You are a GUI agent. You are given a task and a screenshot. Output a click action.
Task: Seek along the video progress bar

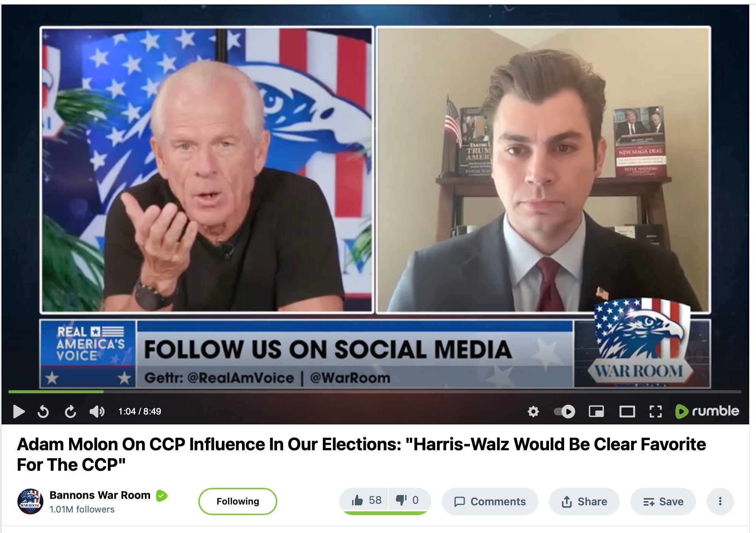coord(375,391)
